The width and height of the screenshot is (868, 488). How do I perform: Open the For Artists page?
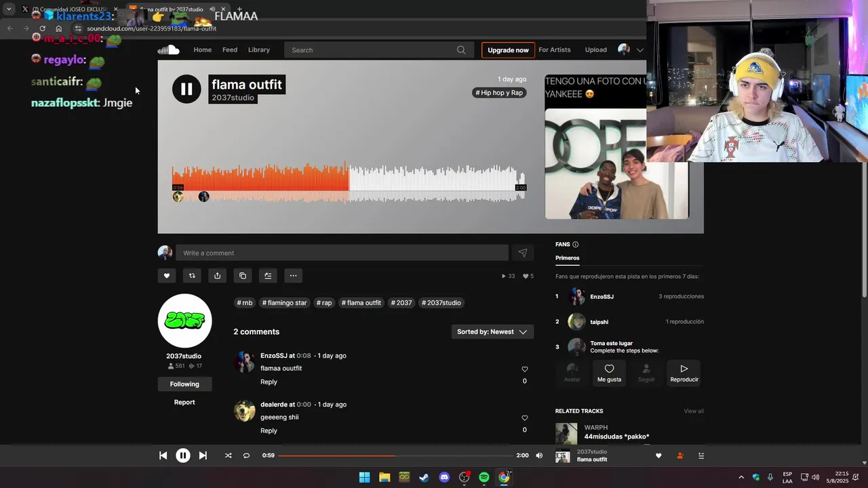tap(555, 49)
